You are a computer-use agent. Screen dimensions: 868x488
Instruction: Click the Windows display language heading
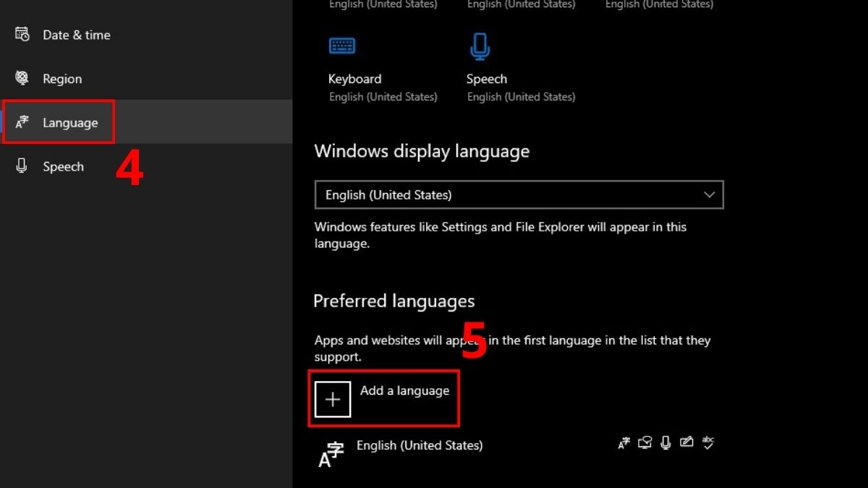click(422, 152)
